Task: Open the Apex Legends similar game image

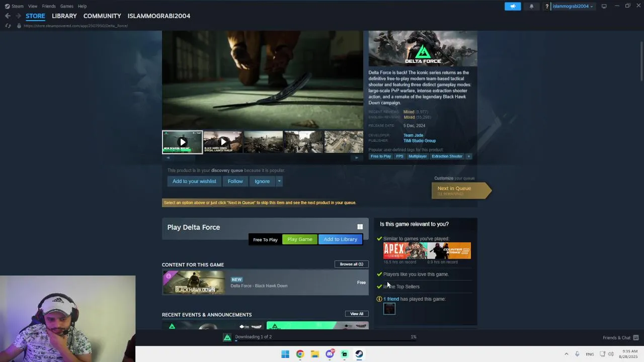Action: pyautogui.click(x=405, y=250)
